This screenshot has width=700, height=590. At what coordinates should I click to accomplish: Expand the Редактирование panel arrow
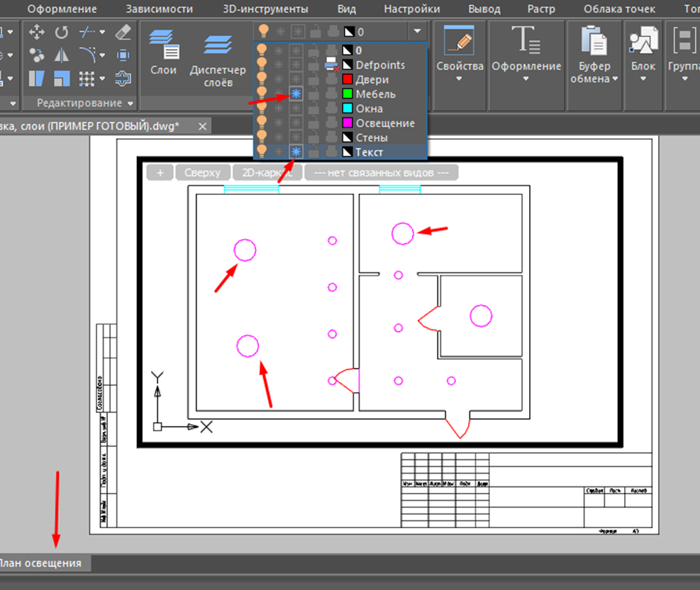pos(131,104)
